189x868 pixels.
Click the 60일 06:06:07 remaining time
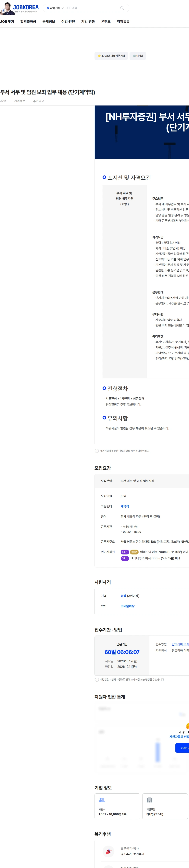point(122,652)
